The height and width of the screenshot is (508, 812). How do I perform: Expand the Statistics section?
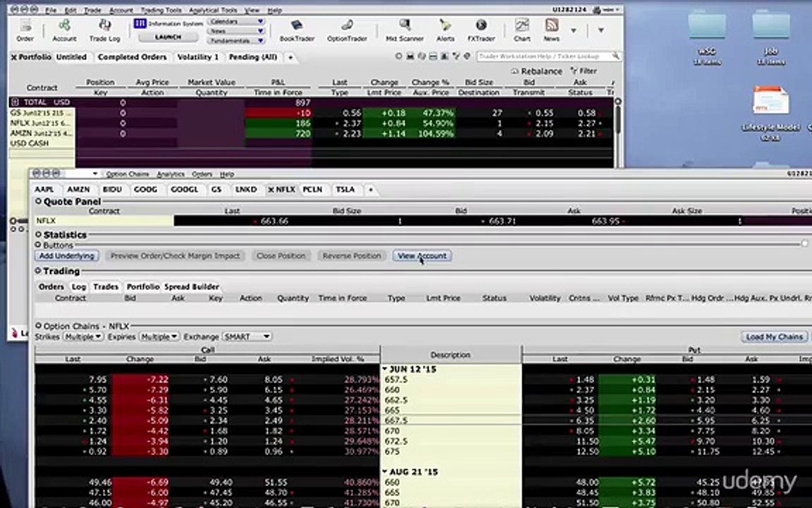click(x=38, y=234)
